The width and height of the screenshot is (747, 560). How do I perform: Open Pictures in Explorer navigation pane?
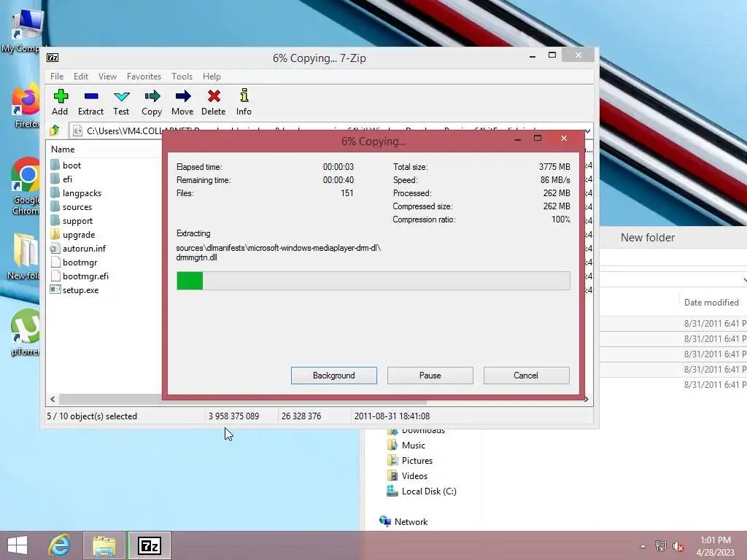tap(417, 461)
